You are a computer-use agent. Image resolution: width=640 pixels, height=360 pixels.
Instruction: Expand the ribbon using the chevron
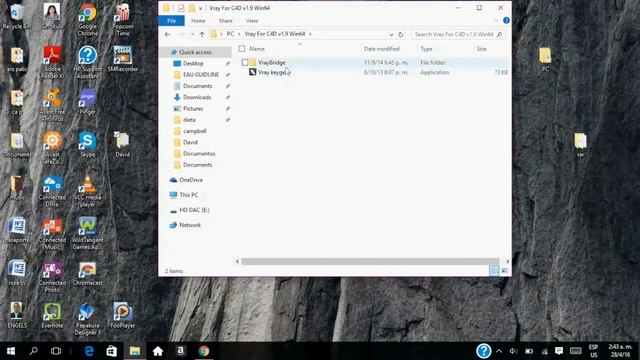(496, 20)
